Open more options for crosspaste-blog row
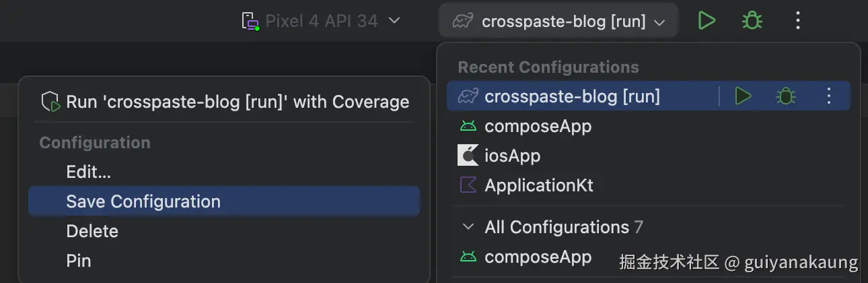This screenshot has width=868, height=283. coord(829,96)
